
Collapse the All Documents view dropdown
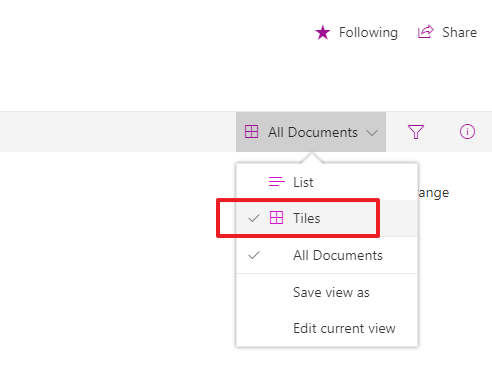click(311, 132)
